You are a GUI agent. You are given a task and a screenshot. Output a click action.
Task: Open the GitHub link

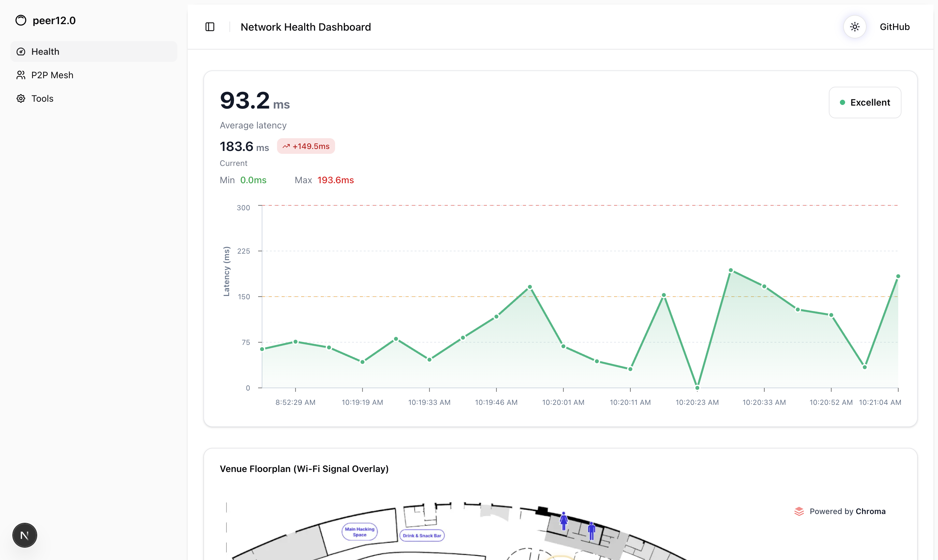pos(894,27)
